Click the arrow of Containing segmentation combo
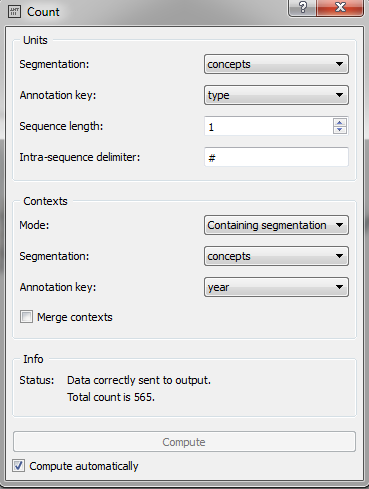Viewport: 369px width, 489px height. [x=339, y=225]
